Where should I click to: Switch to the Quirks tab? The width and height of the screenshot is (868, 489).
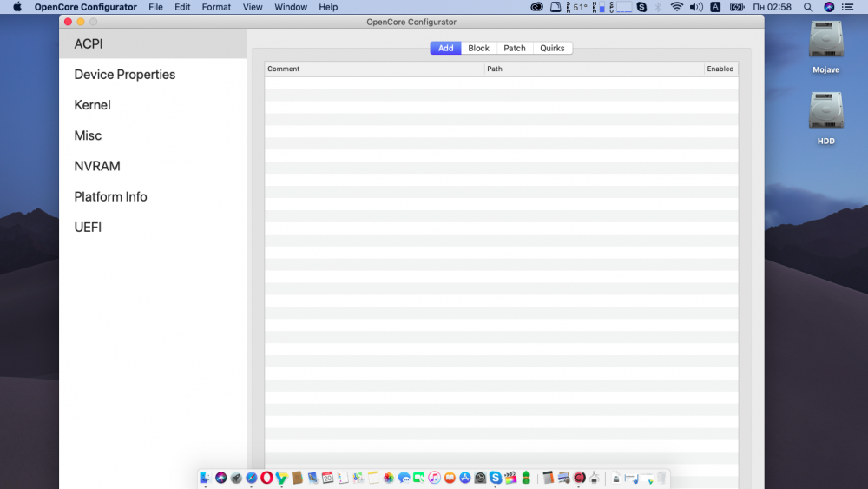pyautogui.click(x=552, y=48)
